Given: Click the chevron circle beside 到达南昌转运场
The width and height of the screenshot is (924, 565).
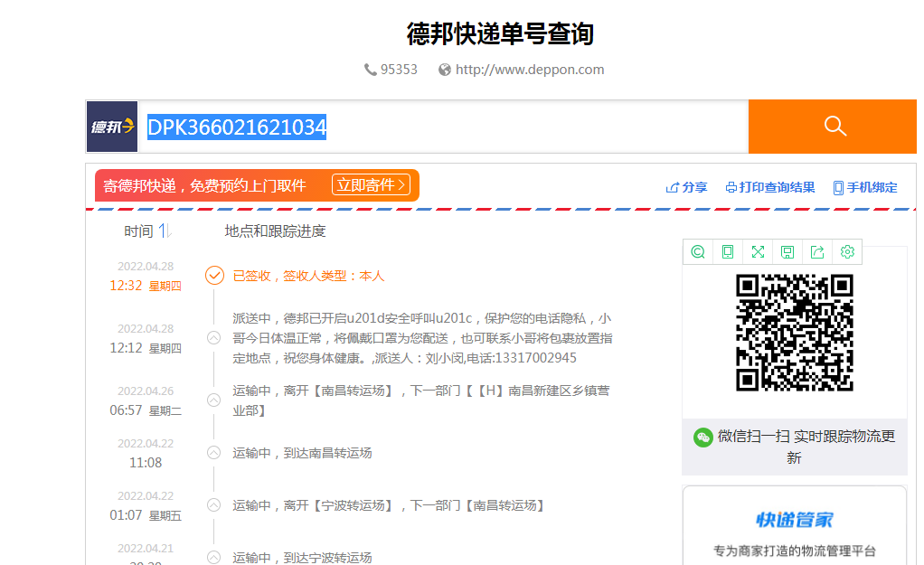Looking at the screenshot, I should [x=214, y=453].
